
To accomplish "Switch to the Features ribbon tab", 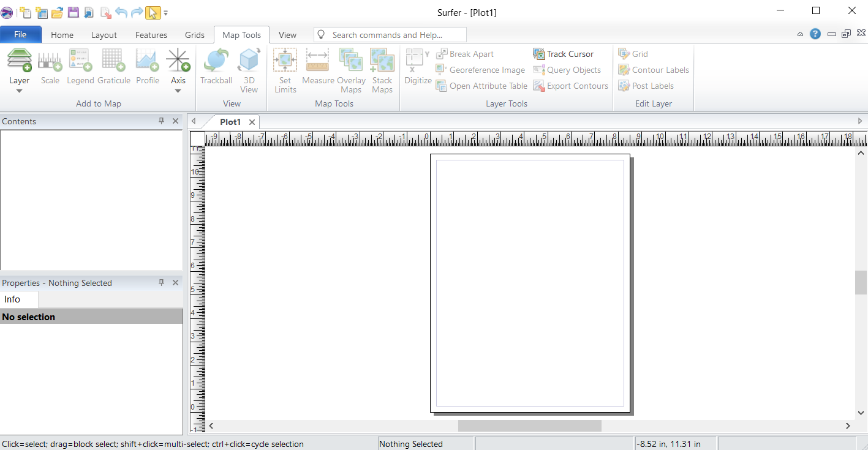I will click(151, 35).
